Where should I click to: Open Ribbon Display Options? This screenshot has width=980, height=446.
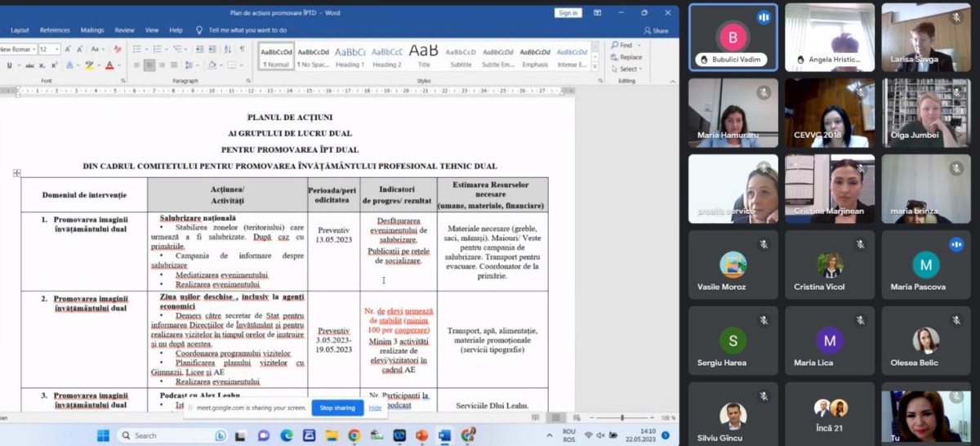pyautogui.click(x=598, y=12)
